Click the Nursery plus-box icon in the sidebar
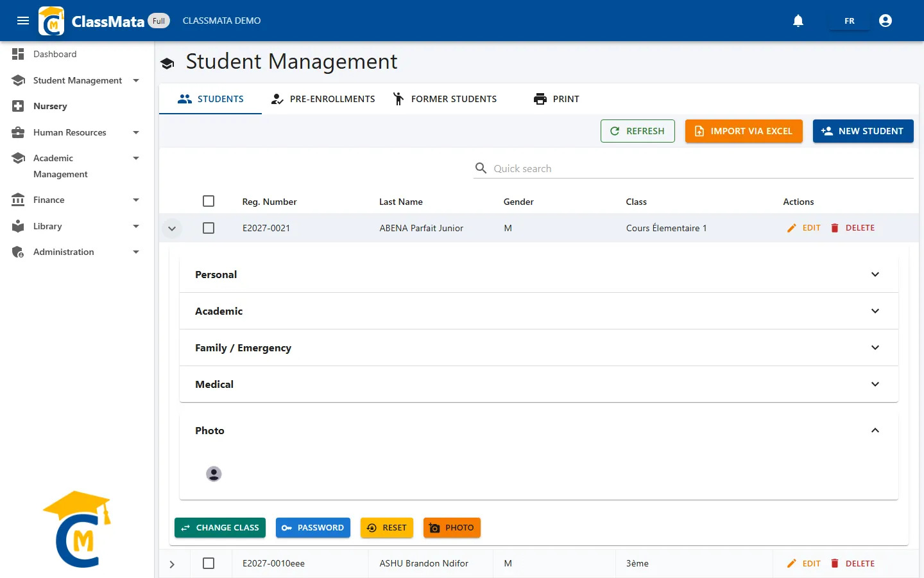Image resolution: width=924 pixels, height=578 pixels. tap(18, 106)
